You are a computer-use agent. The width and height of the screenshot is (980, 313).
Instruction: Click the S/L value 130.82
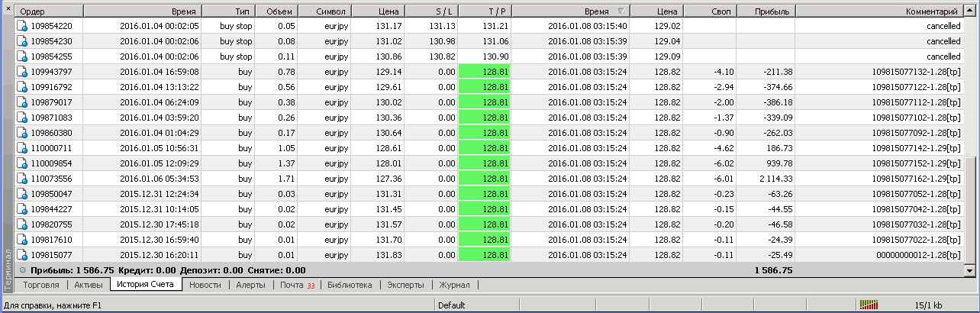pos(442,56)
